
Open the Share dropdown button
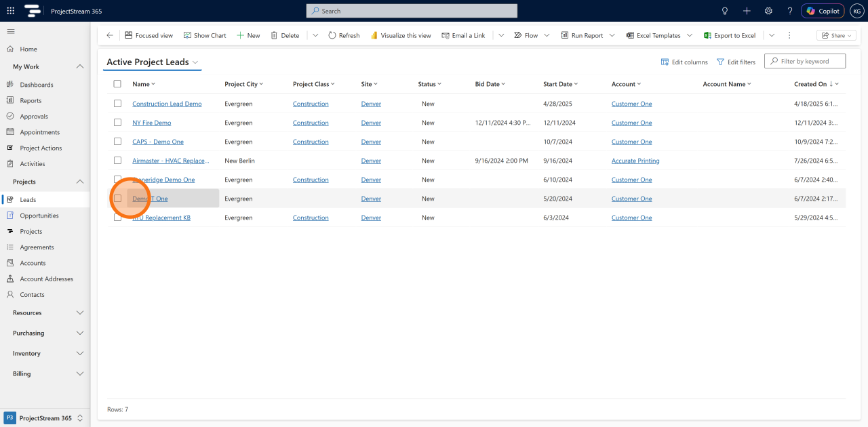pos(836,35)
